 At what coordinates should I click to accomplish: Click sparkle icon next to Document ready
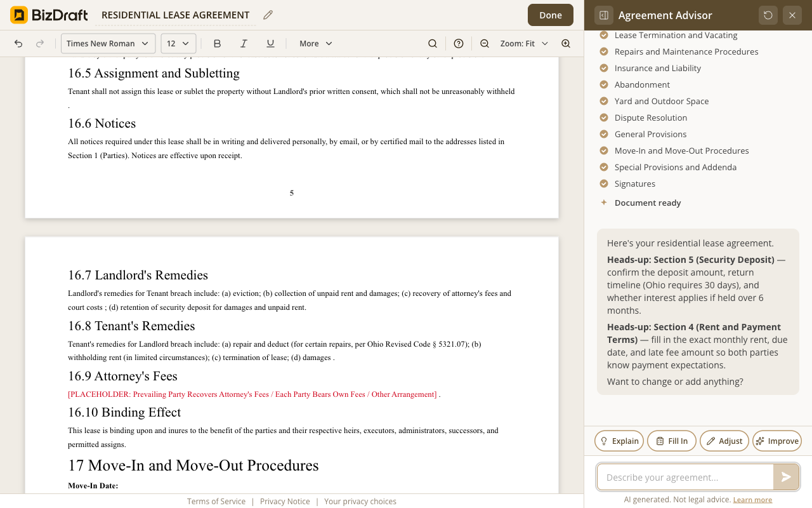click(x=604, y=203)
